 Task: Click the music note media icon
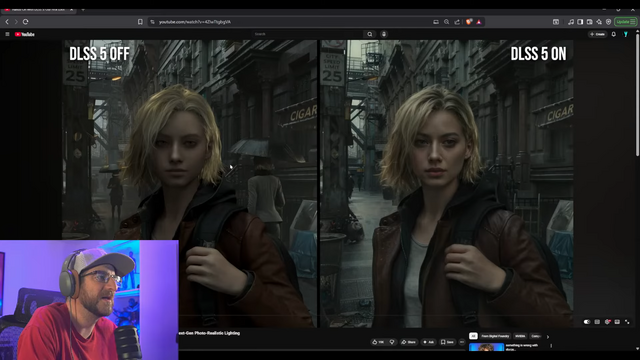click(571, 22)
